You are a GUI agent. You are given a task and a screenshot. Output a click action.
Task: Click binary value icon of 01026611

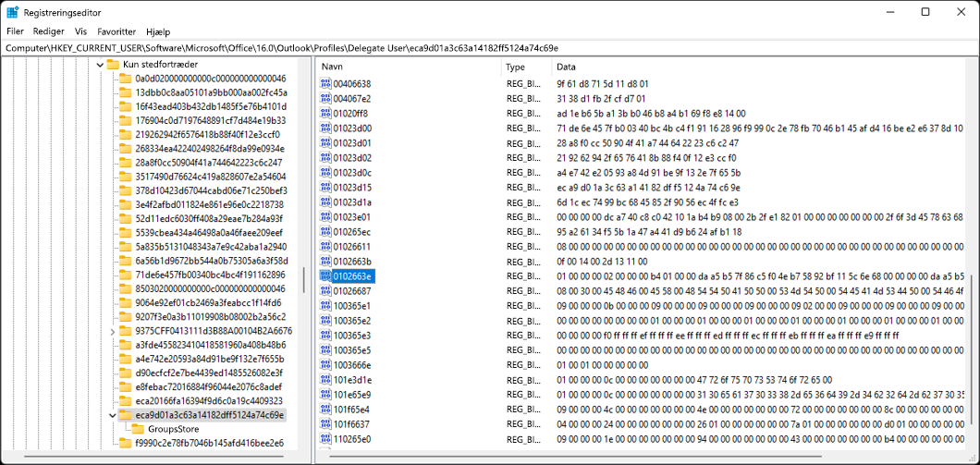tap(325, 246)
